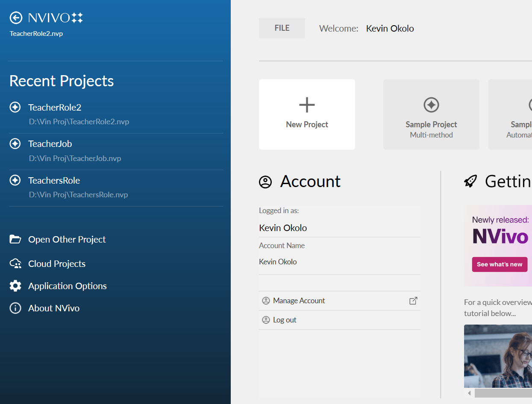Viewport: 532px width, 404px height.
Task: Click the plus icon for New Project
Action: click(x=307, y=105)
